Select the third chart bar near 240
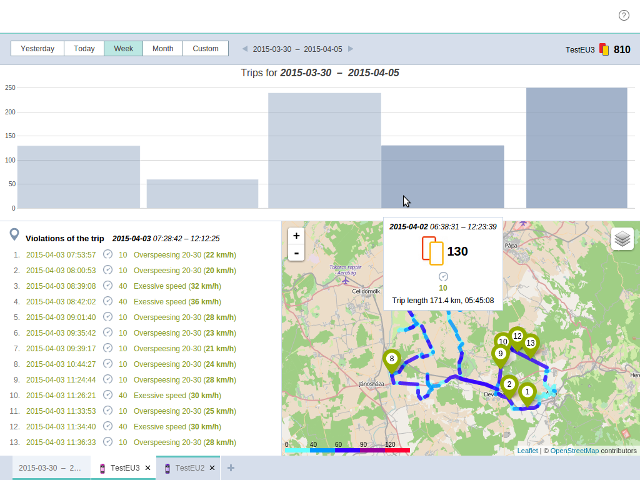Viewport: 640px width, 480px height. 324,151
